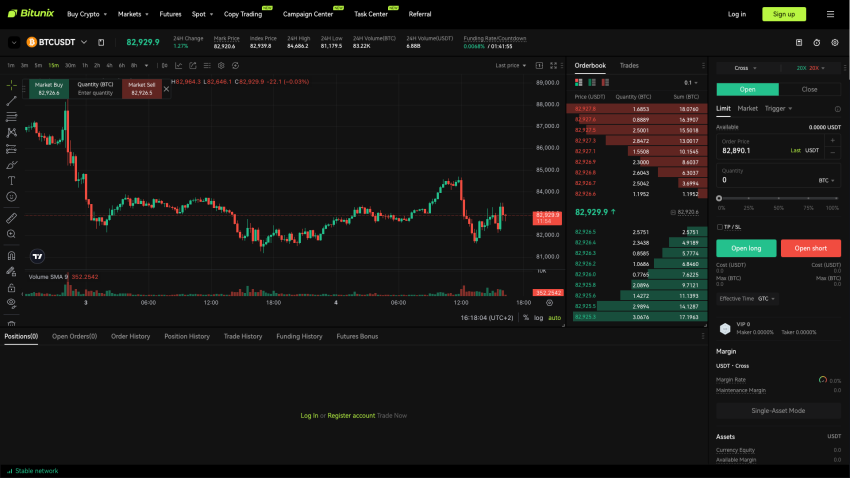The image size is (850, 478).
Task: Switch to the Close position toggle
Action: [809, 89]
